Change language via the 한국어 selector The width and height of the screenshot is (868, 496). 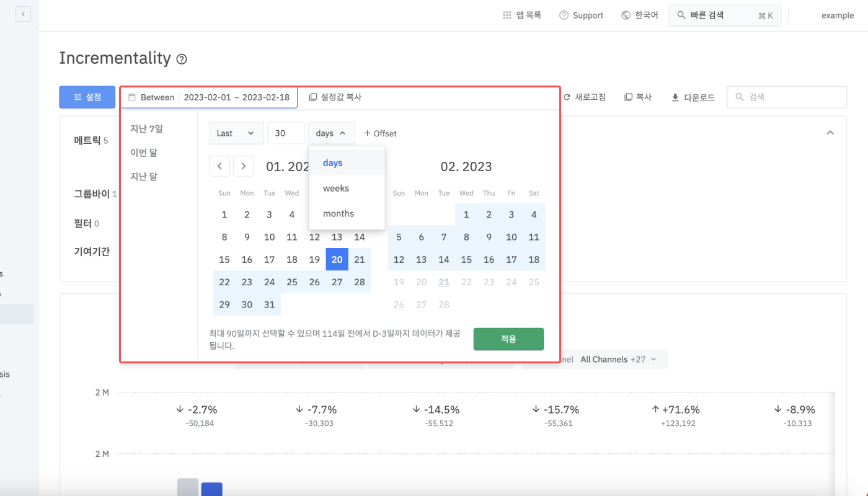coord(639,15)
